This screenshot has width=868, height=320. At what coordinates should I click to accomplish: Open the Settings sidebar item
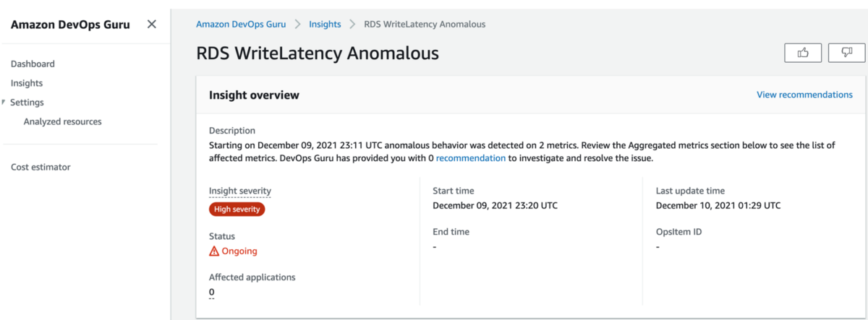[27, 103]
